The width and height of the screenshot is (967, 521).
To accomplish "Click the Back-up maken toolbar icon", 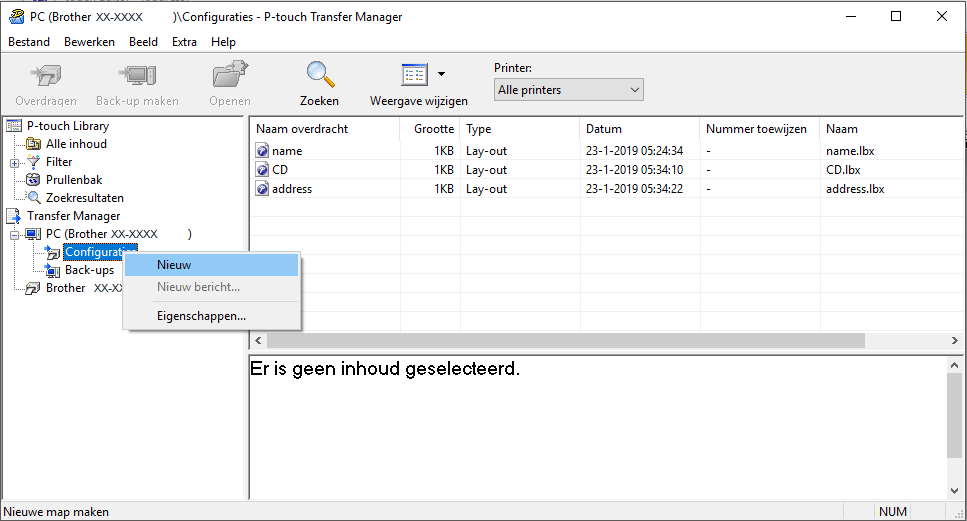I will pos(137,76).
